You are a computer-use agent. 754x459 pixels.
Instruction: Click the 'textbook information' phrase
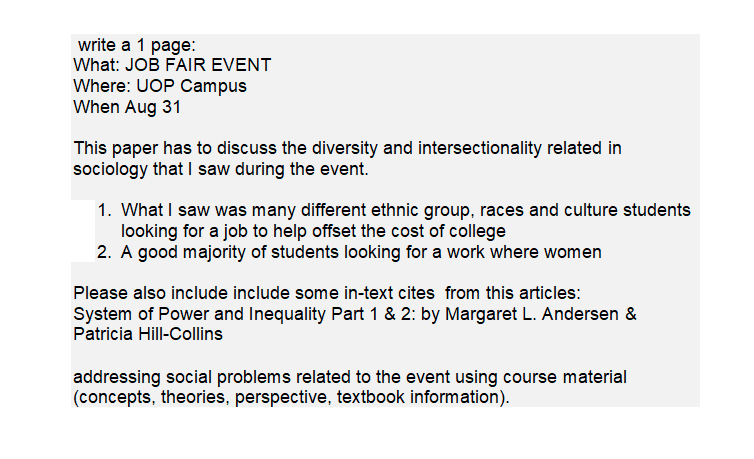[x=423, y=397]
